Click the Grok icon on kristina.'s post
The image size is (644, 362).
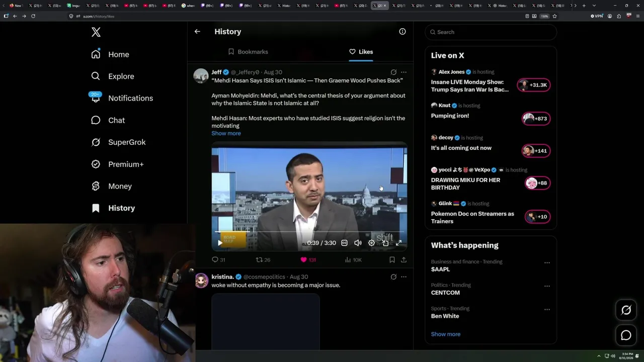click(393, 277)
